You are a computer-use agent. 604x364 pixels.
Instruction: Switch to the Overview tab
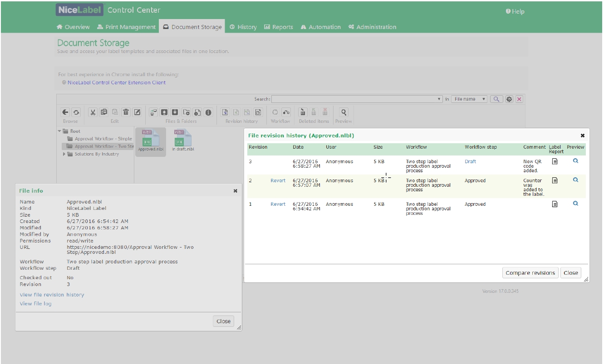(73, 27)
